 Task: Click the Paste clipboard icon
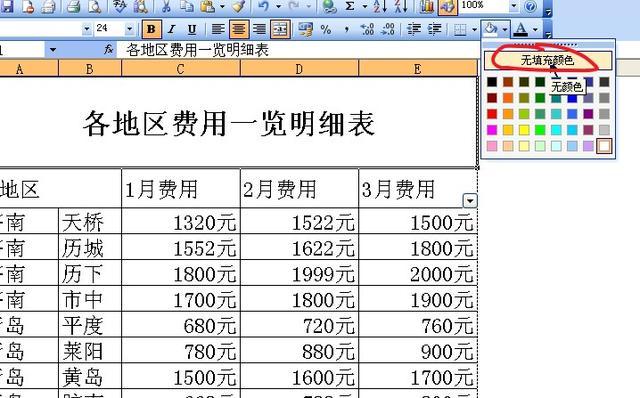tap(208, 6)
